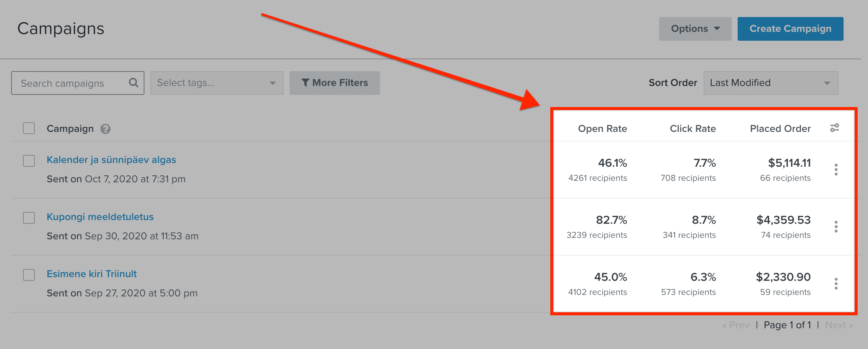The image size is (868, 349).
Task: Open actions menu for Kupongi meeldetuletus
Action: click(x=836, y=227)
